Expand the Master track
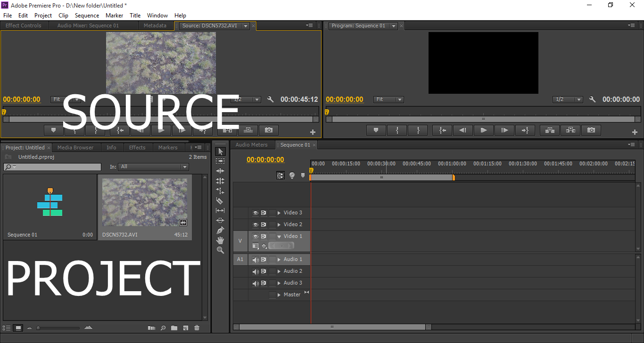Screen dimensions: 644x343 (279, 295)
